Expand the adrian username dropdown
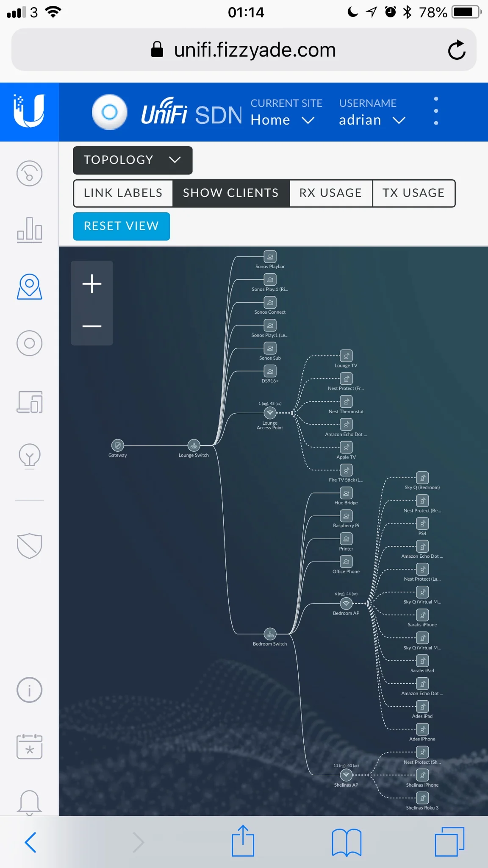The width and height of the screenshot is (488, 868). click(x=372, y=120)
